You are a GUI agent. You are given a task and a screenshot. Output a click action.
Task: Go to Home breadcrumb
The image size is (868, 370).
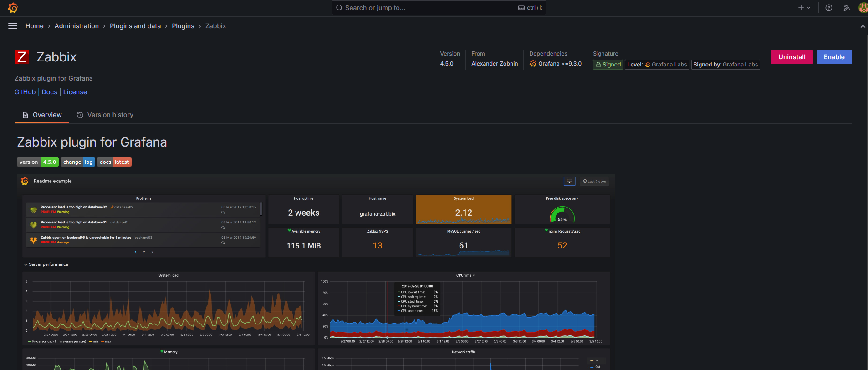35,26
